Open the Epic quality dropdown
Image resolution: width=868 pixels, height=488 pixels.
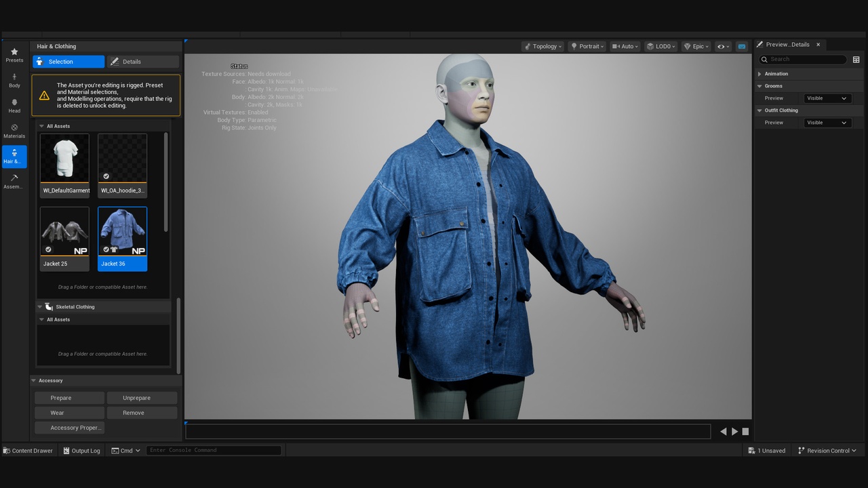point(696,46)
